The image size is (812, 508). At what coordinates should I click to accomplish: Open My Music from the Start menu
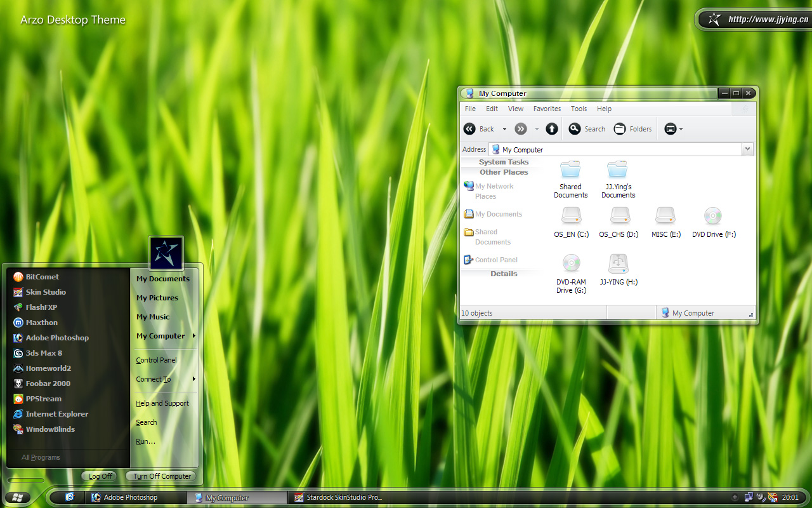point(153,317)
